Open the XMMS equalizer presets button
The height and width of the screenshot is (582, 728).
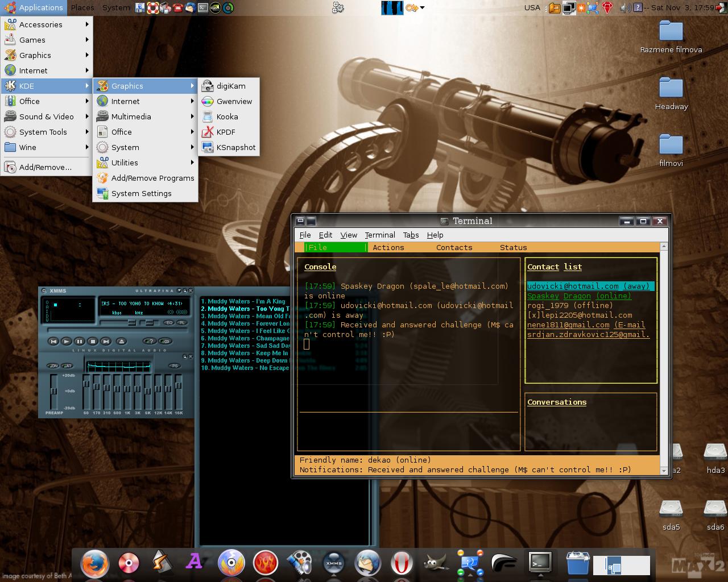pyautogui.click(x=175, y=365)
